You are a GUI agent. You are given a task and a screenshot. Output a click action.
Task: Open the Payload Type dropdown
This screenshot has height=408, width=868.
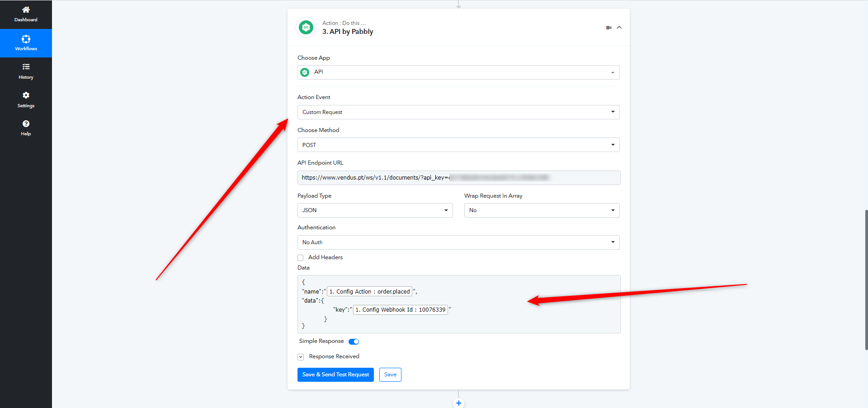[375, 210]
